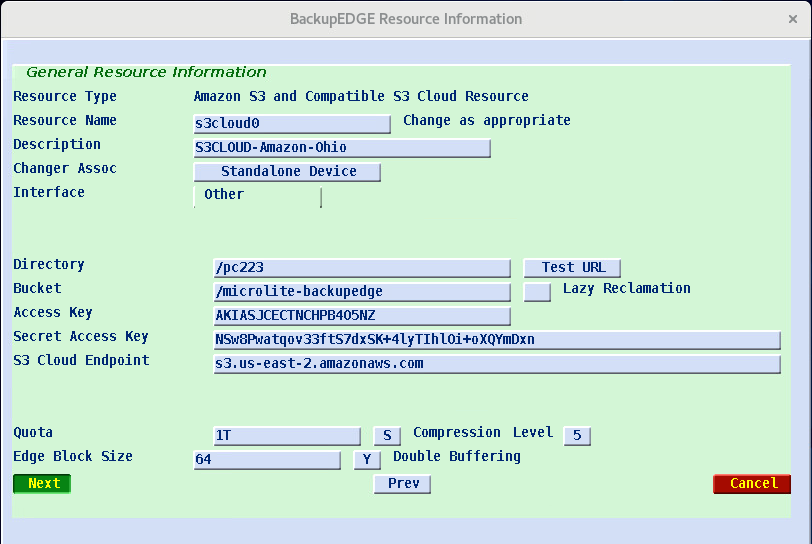
Task: Click the General Resource Information heading
Action: pyautogui.click(x=147, y=72)
